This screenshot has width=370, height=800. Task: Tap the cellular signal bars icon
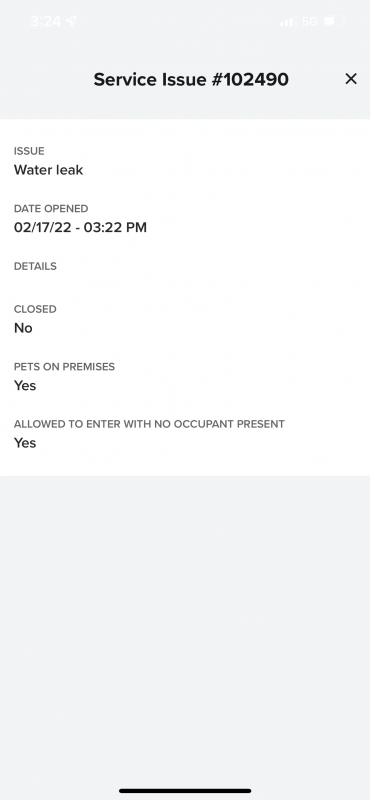pos(287,21)
